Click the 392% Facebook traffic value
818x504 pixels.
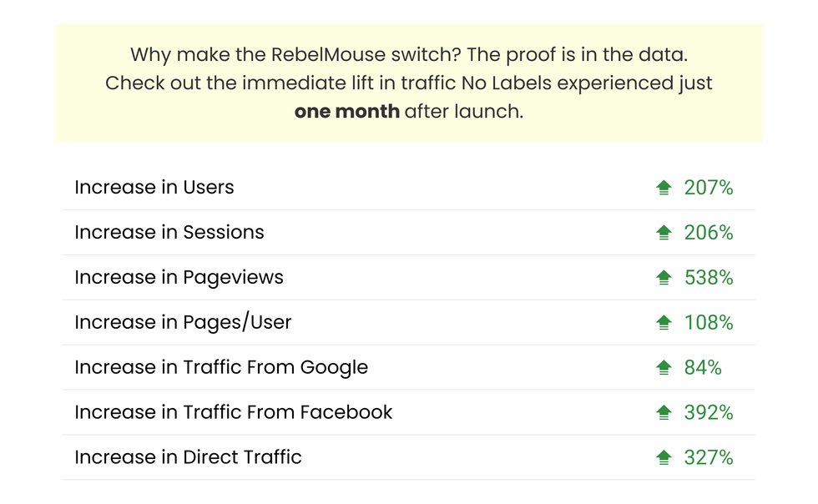(x=708, y=413)
